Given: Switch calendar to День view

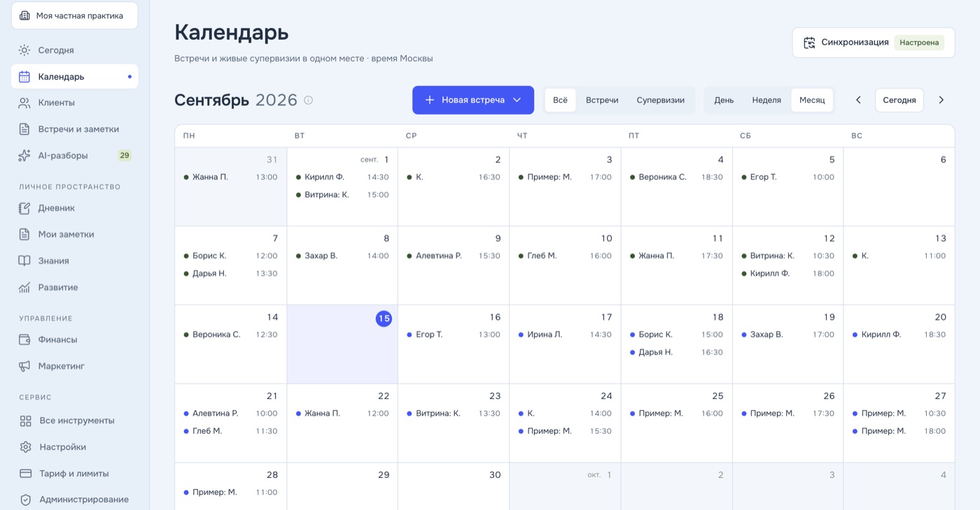Looking at the screenshot, I should [x=724, y=100].
